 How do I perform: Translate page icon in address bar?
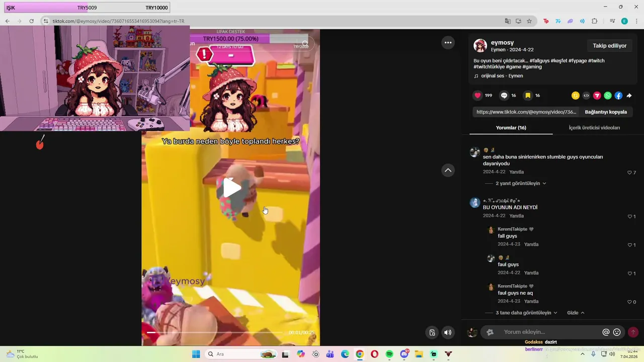(x=508, y=21)
